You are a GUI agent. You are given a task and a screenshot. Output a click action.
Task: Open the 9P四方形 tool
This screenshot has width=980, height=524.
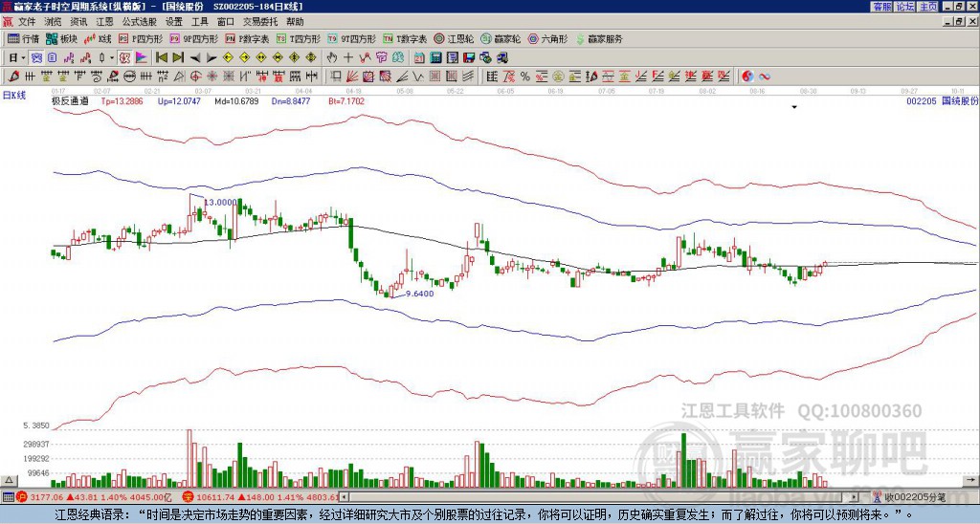[194, 38]
